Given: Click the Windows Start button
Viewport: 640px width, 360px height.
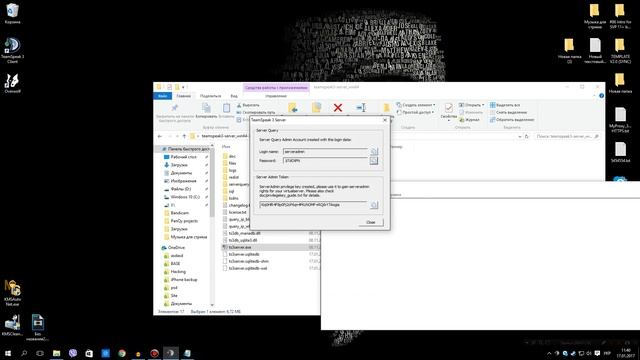Looking at the screenshot, I should point(8,353).
